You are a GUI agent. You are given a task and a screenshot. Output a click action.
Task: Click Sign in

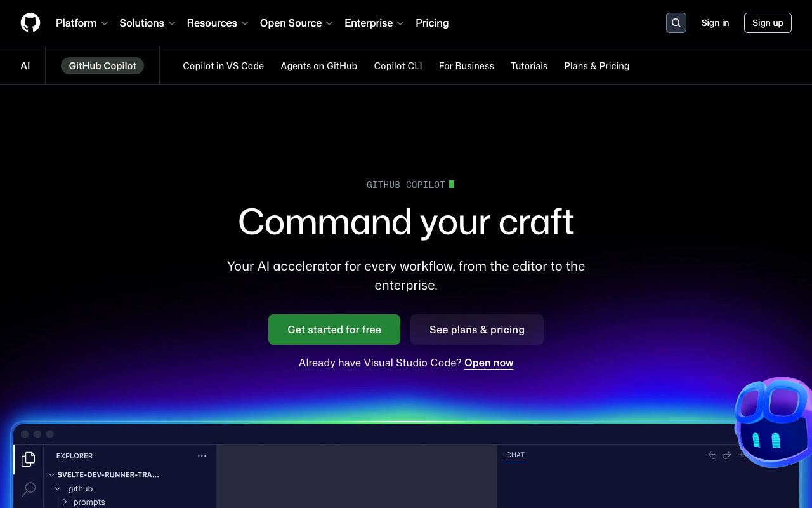pos(715,23)
